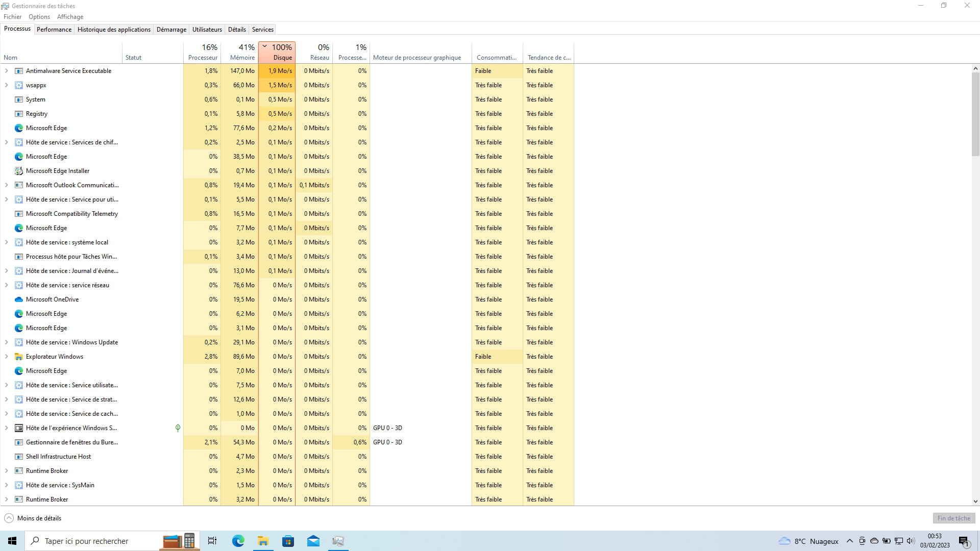Show hidden system tray icons
This screenshot has height=551, width=980.
click(x=849, y=541)
